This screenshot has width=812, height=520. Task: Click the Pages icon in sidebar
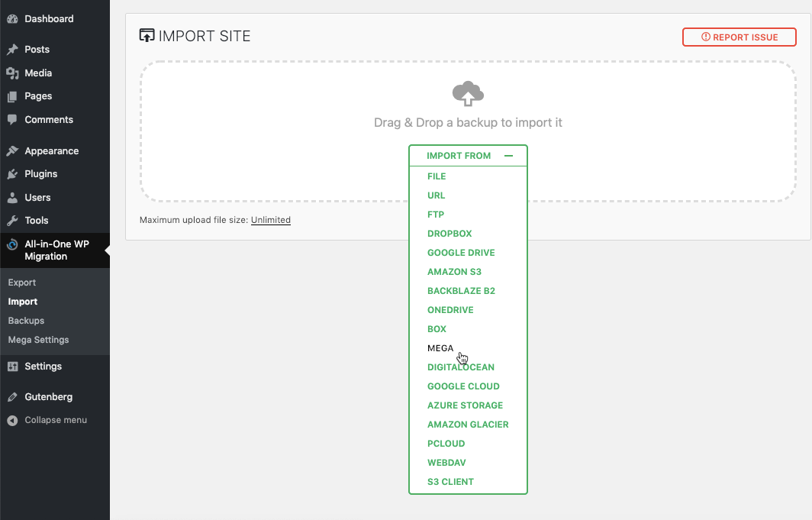(12, 96)
